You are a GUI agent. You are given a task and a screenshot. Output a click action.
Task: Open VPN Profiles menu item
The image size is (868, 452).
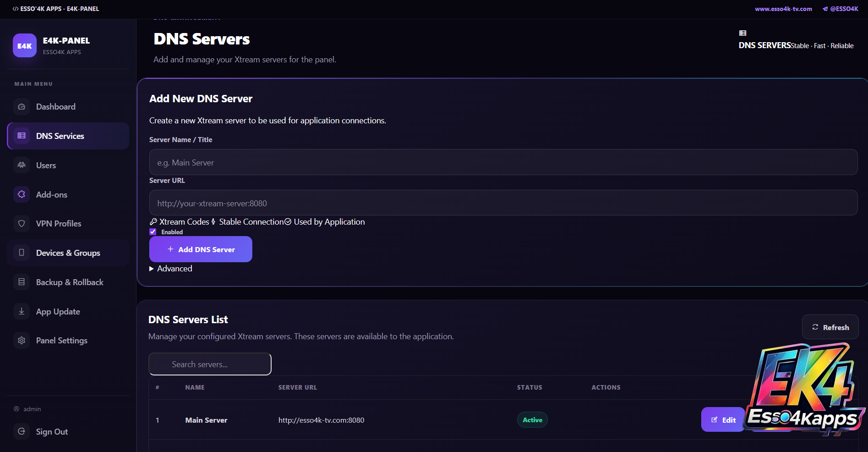[x=68, y=224]
